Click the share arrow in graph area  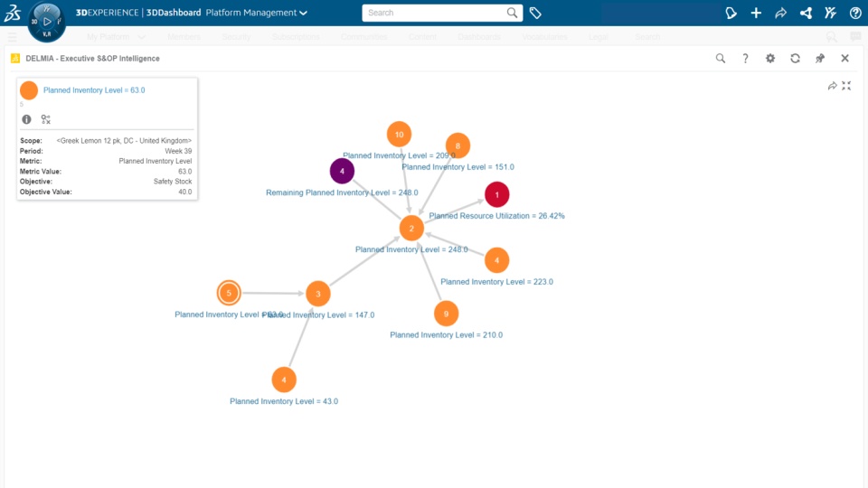(x=832, y=86)
